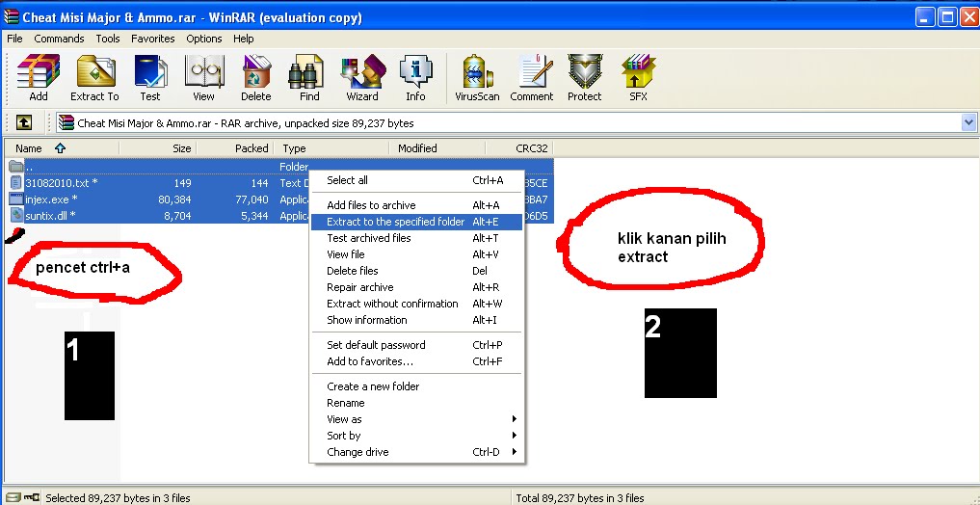Click the injex.exe file icon
980x505 pixels.
point(16,199)
